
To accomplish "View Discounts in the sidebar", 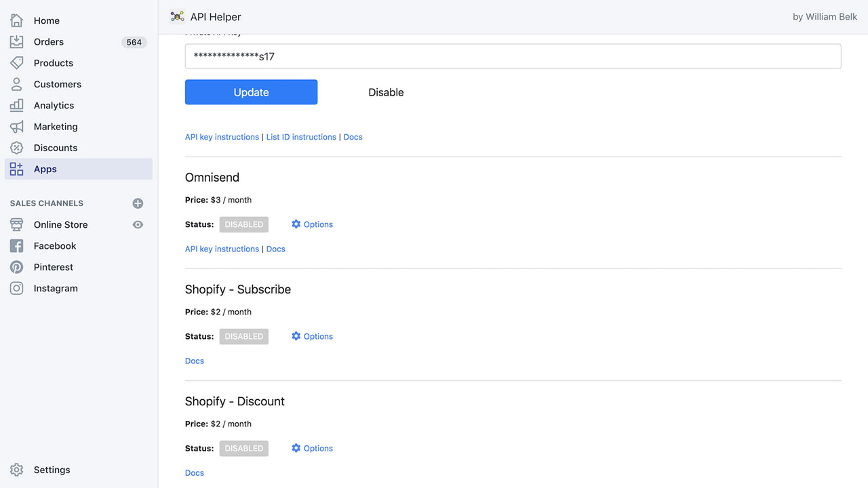I will point(56,147).
